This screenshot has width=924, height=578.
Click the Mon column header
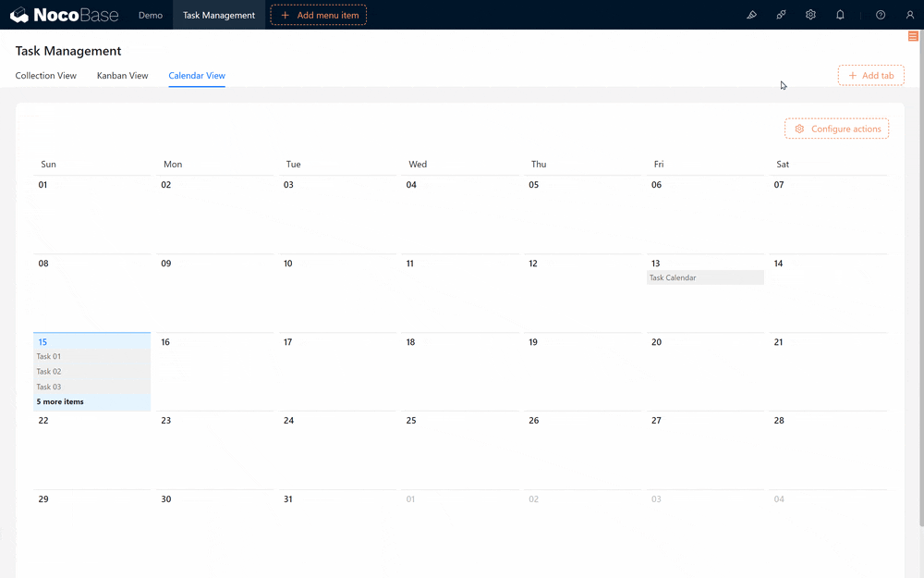pyautogui.click(x=173, y=164)
